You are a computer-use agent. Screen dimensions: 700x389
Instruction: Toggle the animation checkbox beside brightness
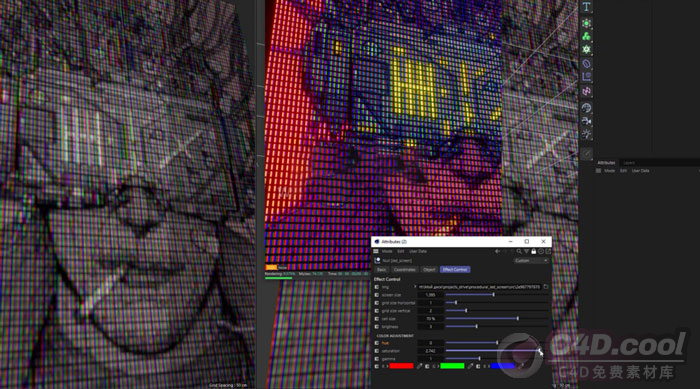point(376,327)
